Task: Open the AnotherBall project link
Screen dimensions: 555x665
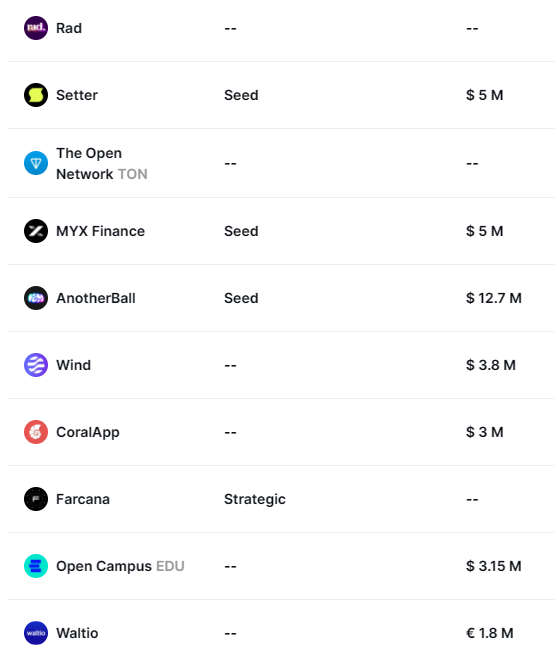Action: pyautogui.click(x=96, y=298)
